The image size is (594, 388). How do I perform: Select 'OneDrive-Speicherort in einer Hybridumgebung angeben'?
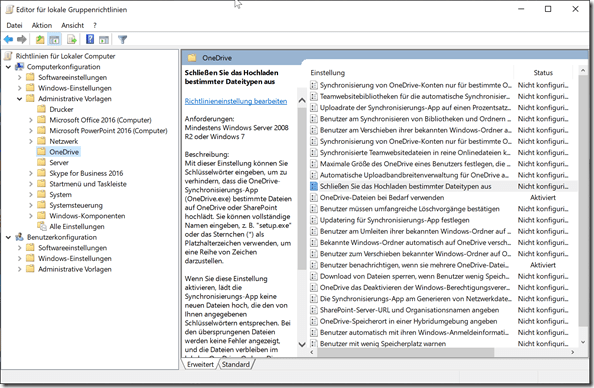pyautogui.click(x=408, y=321)
